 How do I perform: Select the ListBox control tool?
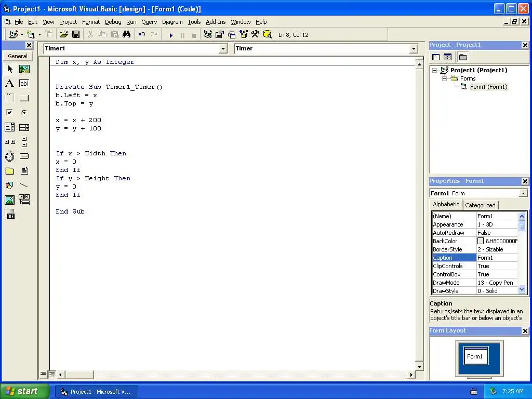(x=24, y=127)
